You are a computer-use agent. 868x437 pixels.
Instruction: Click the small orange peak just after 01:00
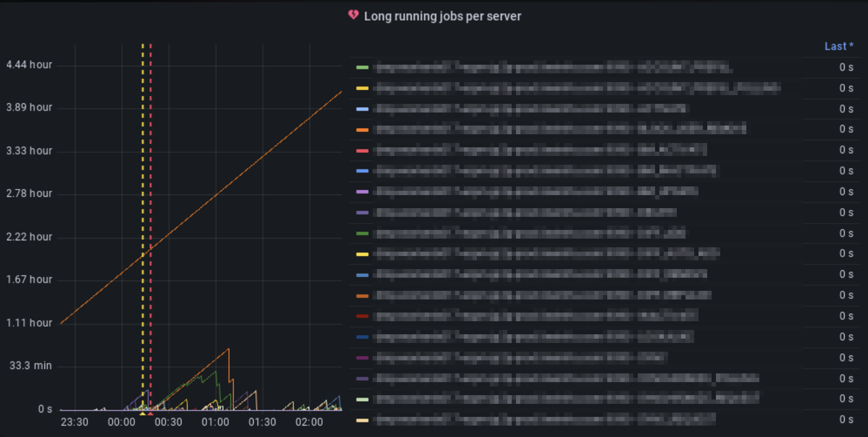coord(228,349)
